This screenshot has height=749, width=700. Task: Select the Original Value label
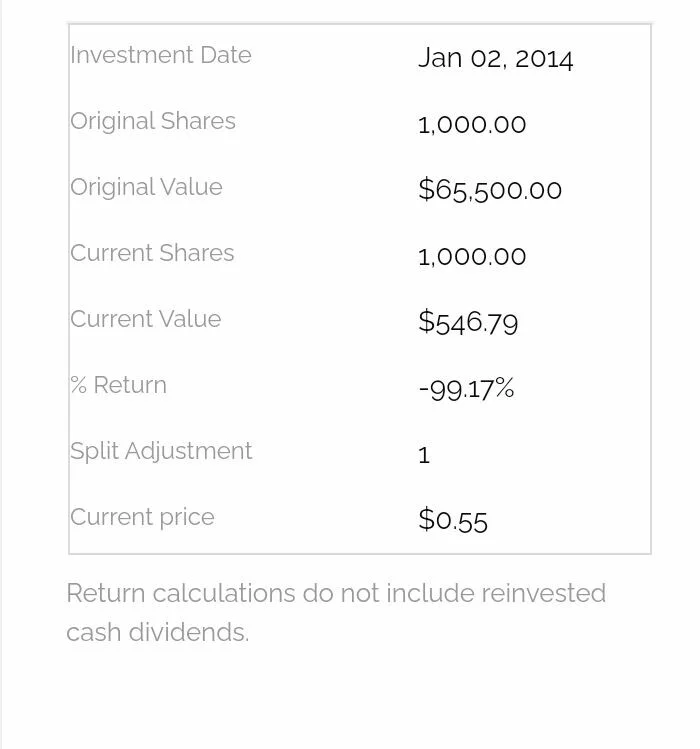click(146, 187)
